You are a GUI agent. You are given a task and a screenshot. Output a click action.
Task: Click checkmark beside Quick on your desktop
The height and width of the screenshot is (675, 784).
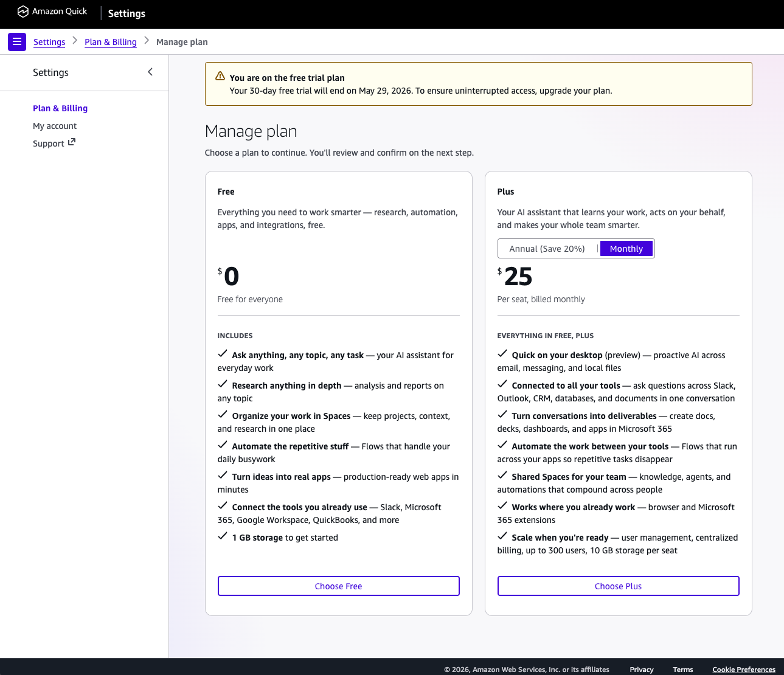coord(502,354)
